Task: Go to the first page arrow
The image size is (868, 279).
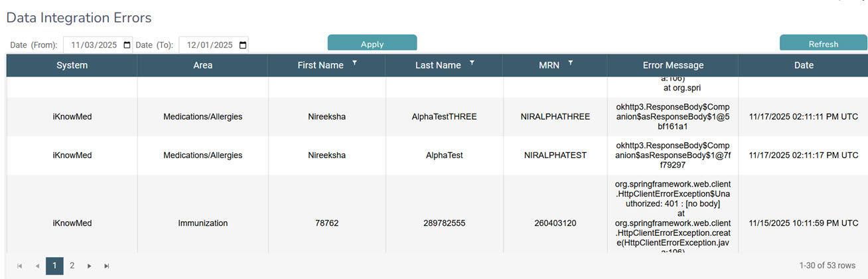Action: click(20, 266)
